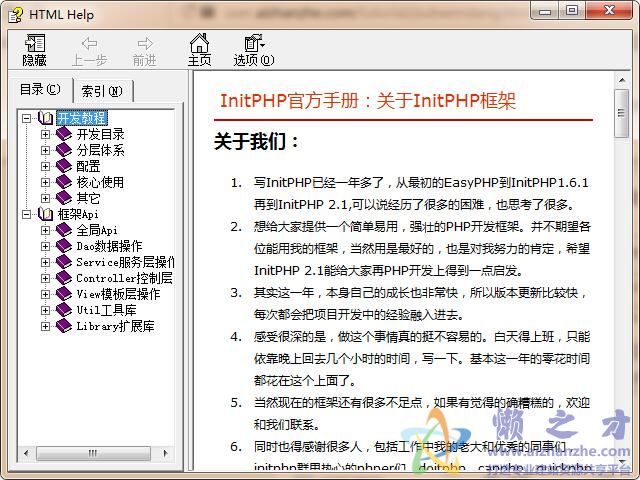
Task: Select the Controller控制层 tree item
Action: click(x=124, y=278)
